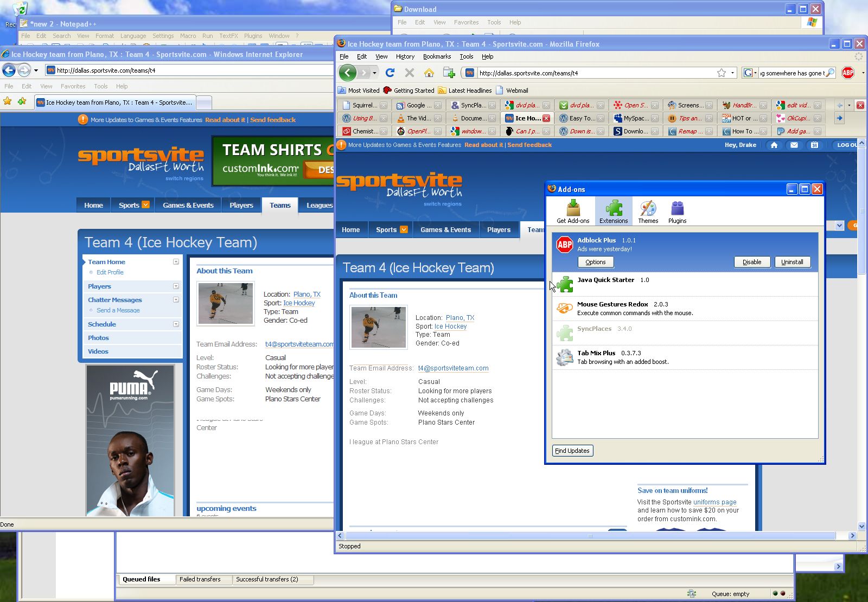The height and width of the screenshot is (602, 868).
Task: Close the active Ice Ho... Firefox tab
Action: pyautogui.click(x=546, y=118)
